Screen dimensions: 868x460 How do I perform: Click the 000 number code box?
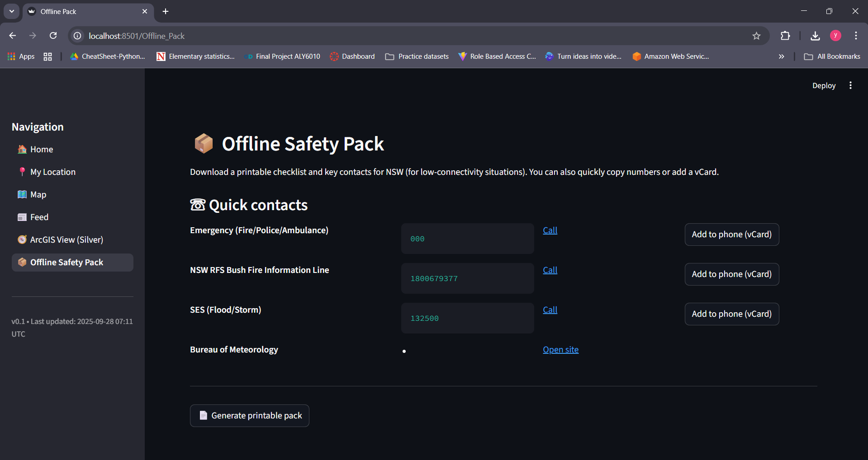point(468,239)
